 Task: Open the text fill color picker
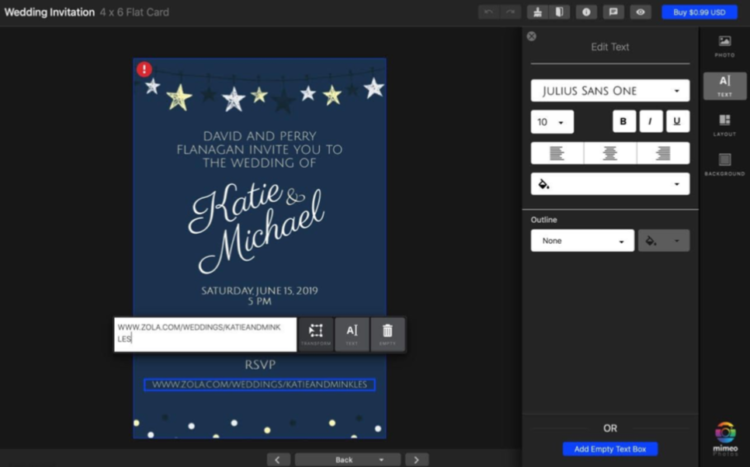(610, 184)
